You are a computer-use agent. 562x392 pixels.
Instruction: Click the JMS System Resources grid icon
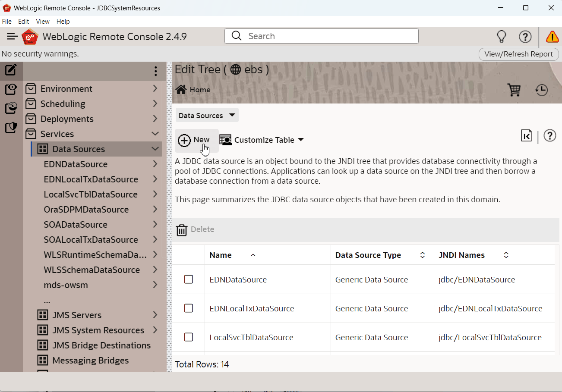tap(42, 330)
